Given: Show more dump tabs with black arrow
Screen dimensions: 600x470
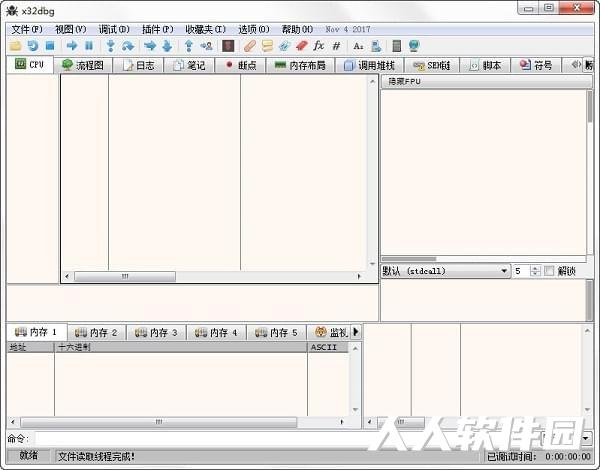Looking at the screenshot, I should click(356, 332).
